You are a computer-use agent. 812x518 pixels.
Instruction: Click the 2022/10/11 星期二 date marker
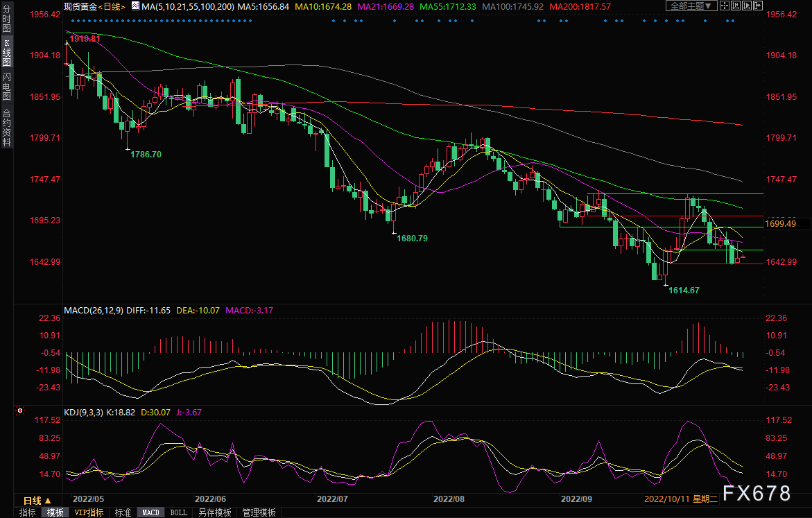click(x=681, y=499)
